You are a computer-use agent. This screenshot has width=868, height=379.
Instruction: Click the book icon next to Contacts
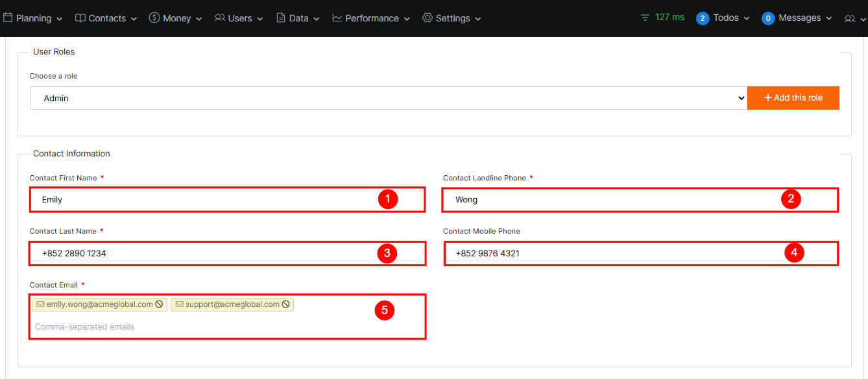tap(80, 18)
